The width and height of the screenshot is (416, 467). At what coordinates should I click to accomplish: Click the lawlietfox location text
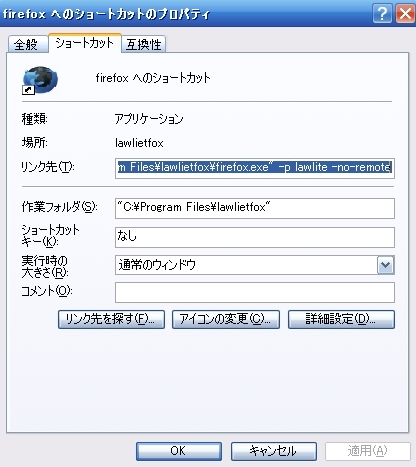139,143
